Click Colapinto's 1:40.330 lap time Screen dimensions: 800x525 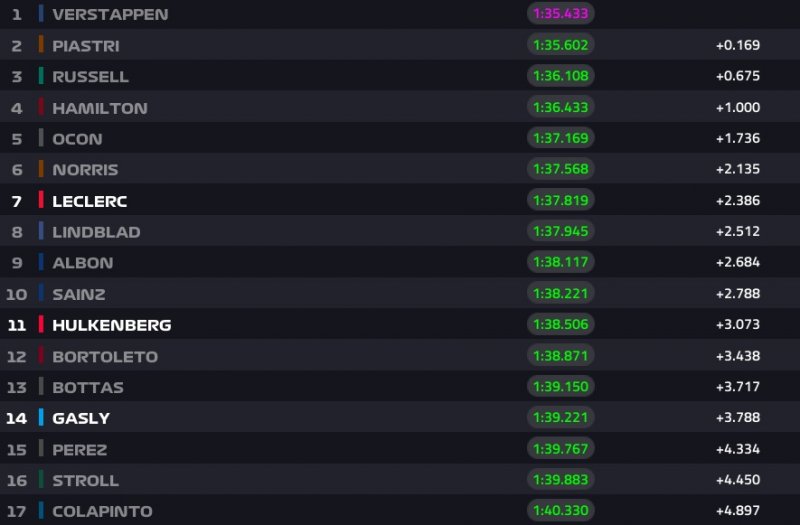click(x=560, y=510)
